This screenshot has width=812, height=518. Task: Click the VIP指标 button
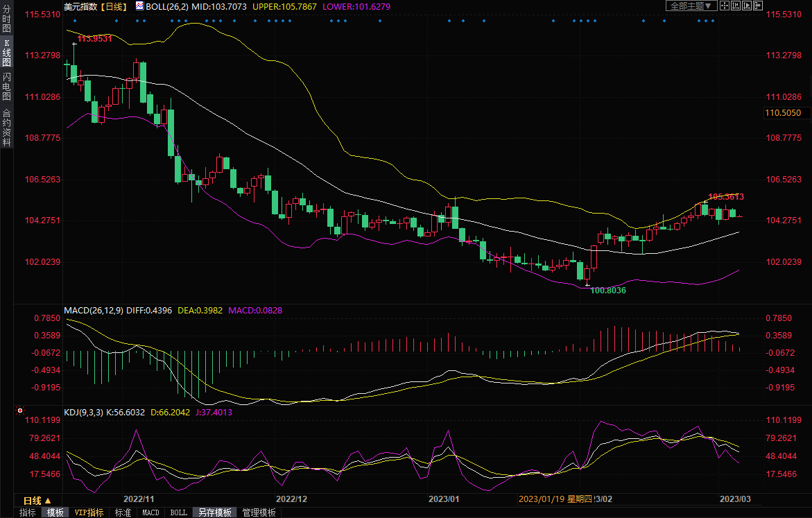(89, 512)
